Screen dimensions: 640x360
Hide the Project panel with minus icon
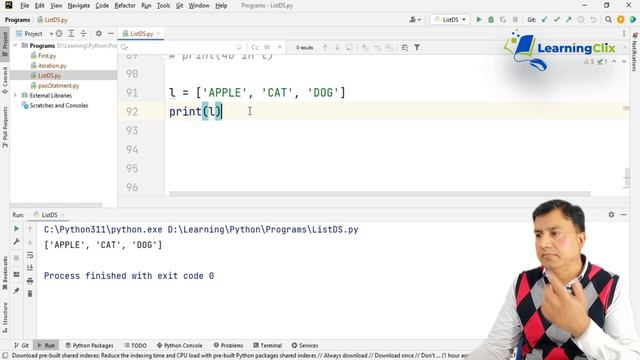(x=111, y=33)
